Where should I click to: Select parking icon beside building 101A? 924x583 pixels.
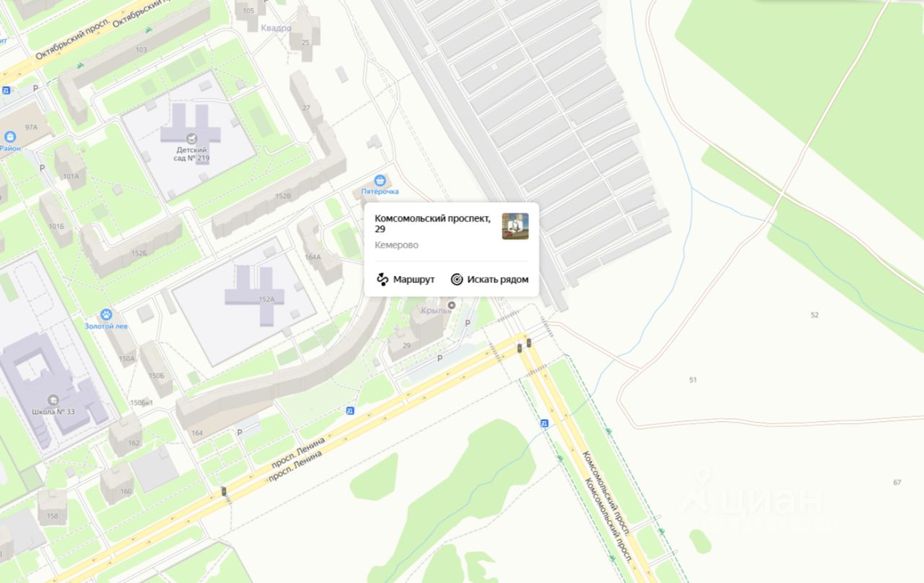[x=42, y=168]
